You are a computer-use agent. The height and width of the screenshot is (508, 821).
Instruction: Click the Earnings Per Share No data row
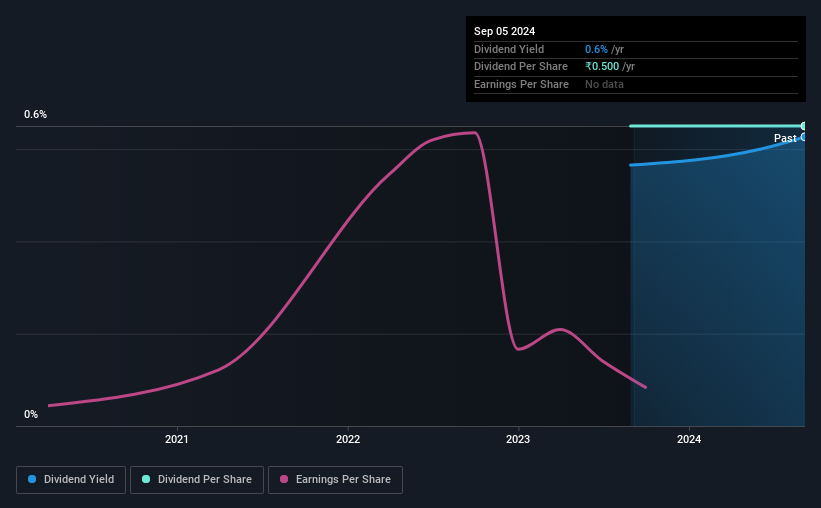click(636, 84)
